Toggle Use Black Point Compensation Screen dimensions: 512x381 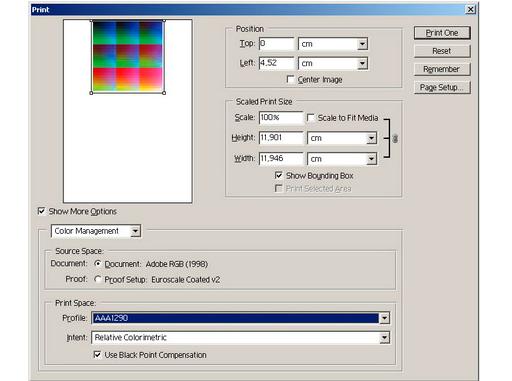97,355
